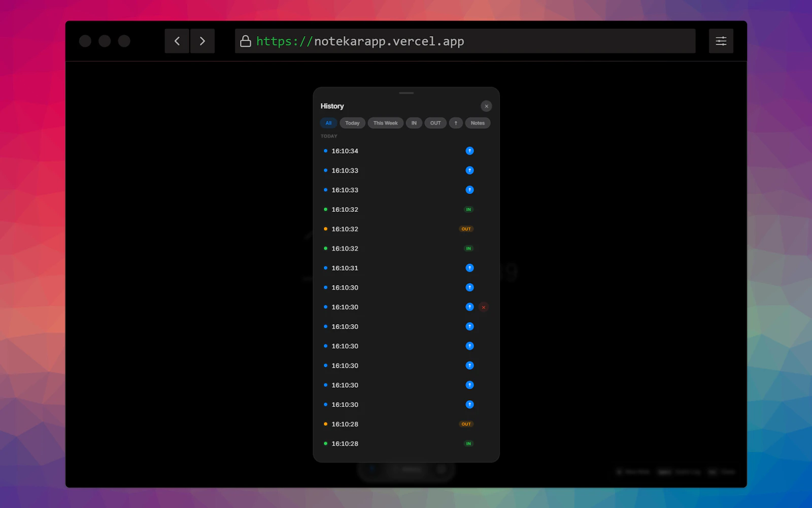Click the blue arrow badge on 16:10:31
The width and height of the screenshot is (812, 508).
[469, 268]
